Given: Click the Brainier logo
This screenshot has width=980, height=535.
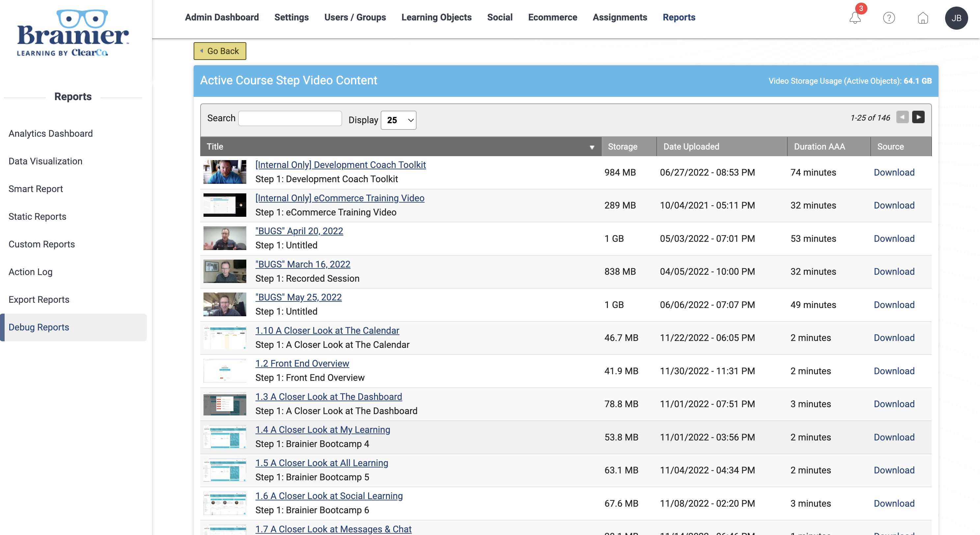Looking at the screenshot, I should click(73, 33).
